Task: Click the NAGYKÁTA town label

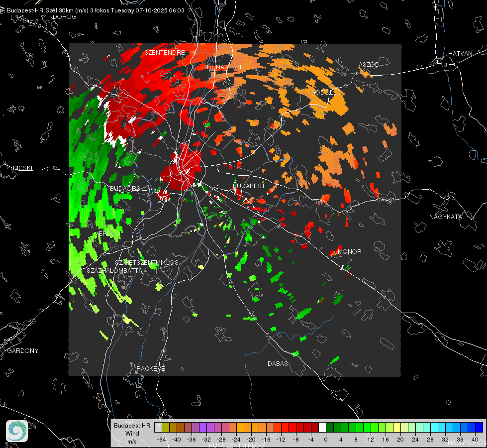Action: 446,217
